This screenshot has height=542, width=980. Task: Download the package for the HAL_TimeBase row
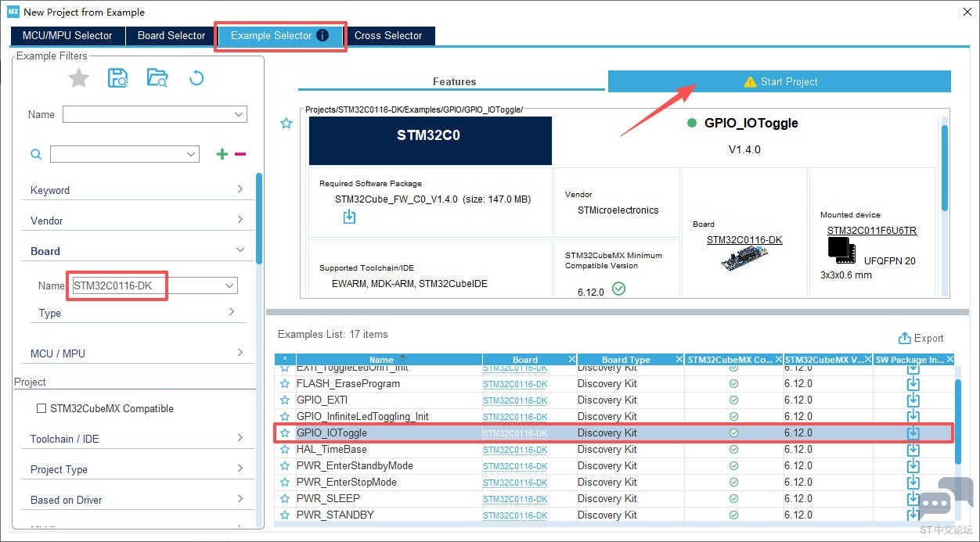(913, 450)
